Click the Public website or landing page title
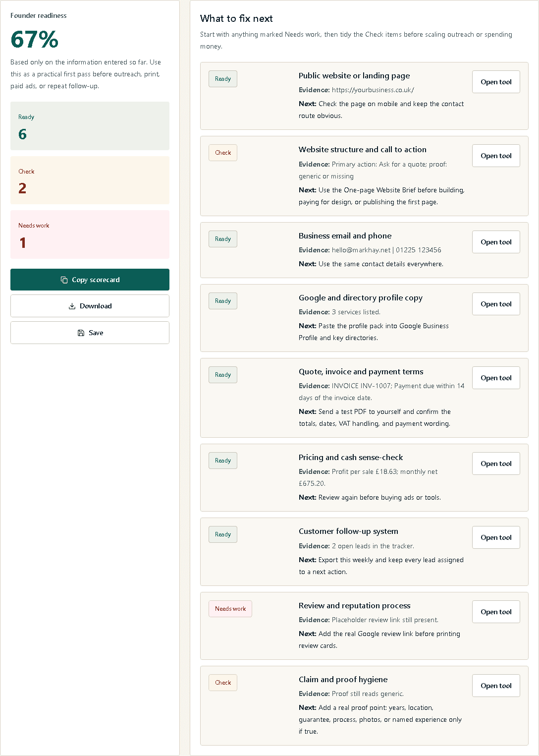Viewport: 539px width, 756px height. pos(354,76)
